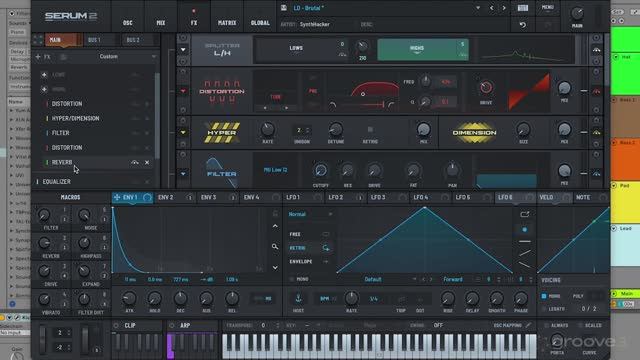This screenshot has width=640, height=360.
Task: Open the preset browser grid icon
Action: [523, 8]
